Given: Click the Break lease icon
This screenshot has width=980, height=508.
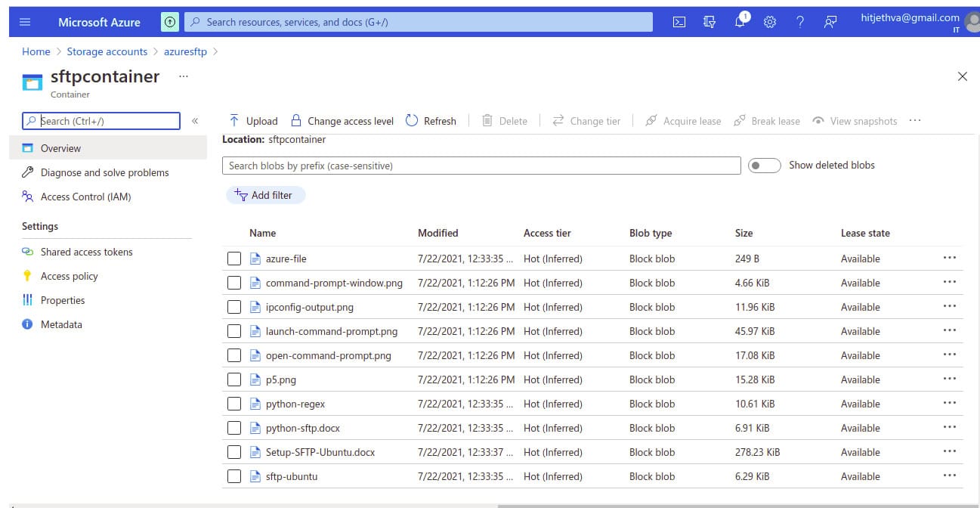Looking at the screenshot, I should [x=740, y=121].
